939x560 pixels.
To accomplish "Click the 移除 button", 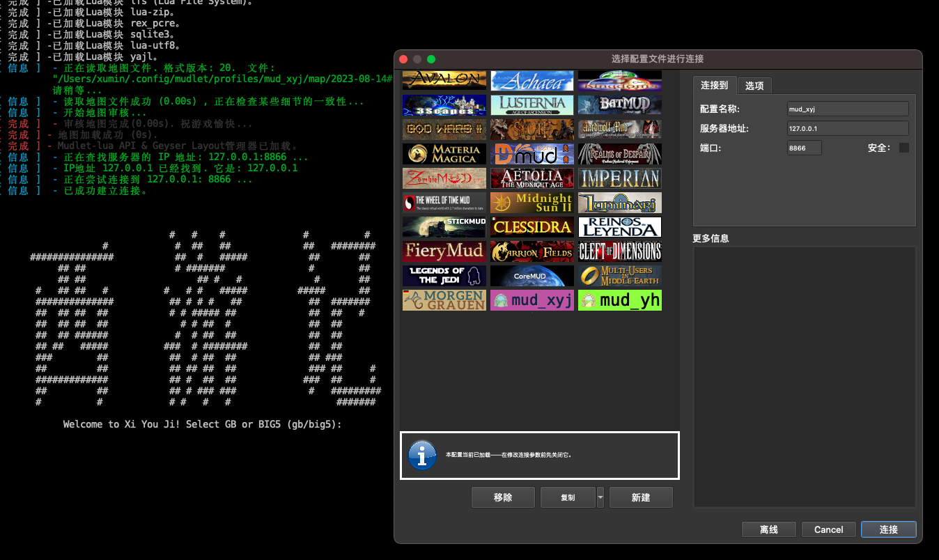I will [503, 497].
